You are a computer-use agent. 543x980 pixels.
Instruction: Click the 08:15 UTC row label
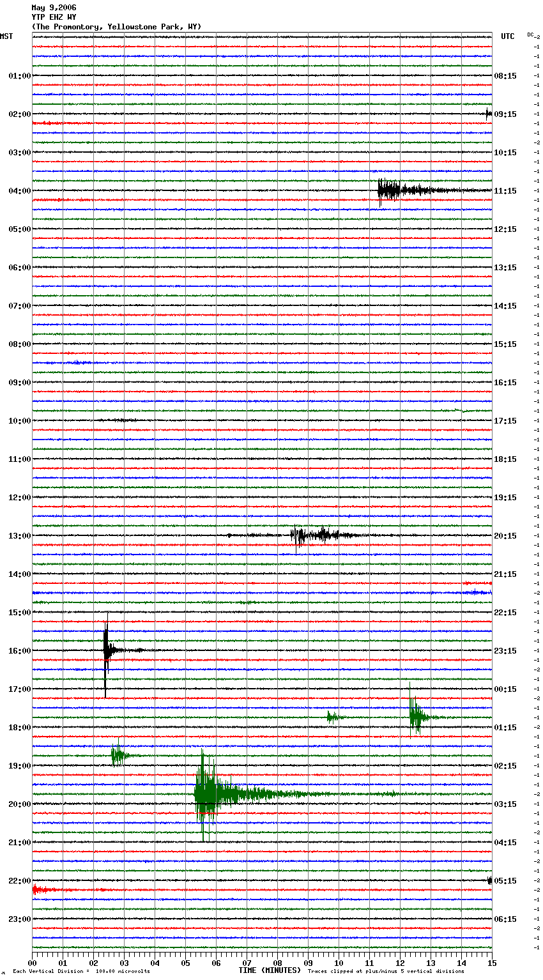pyautogui.click(x=505, y=76)
